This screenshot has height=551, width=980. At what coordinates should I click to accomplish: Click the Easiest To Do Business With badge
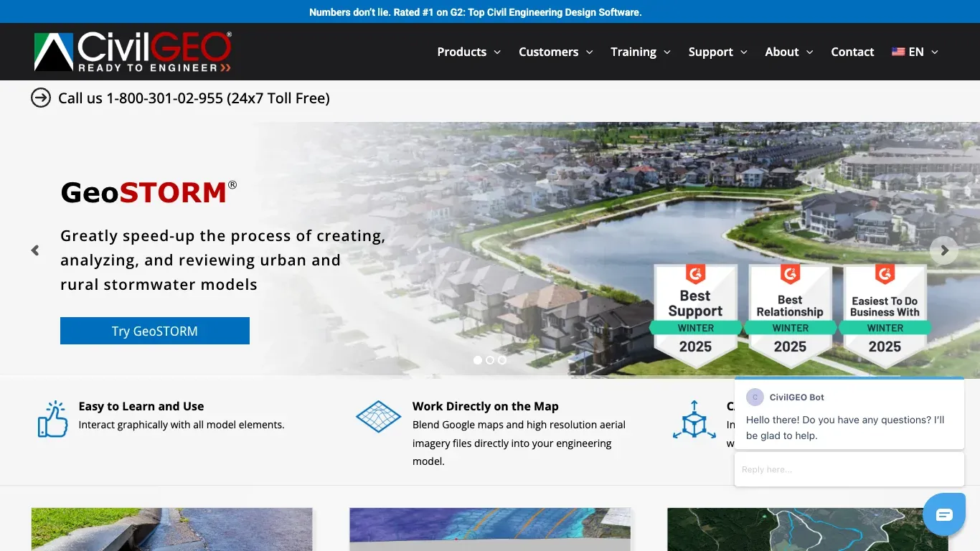pyautogui.click(x=885, y=315)
